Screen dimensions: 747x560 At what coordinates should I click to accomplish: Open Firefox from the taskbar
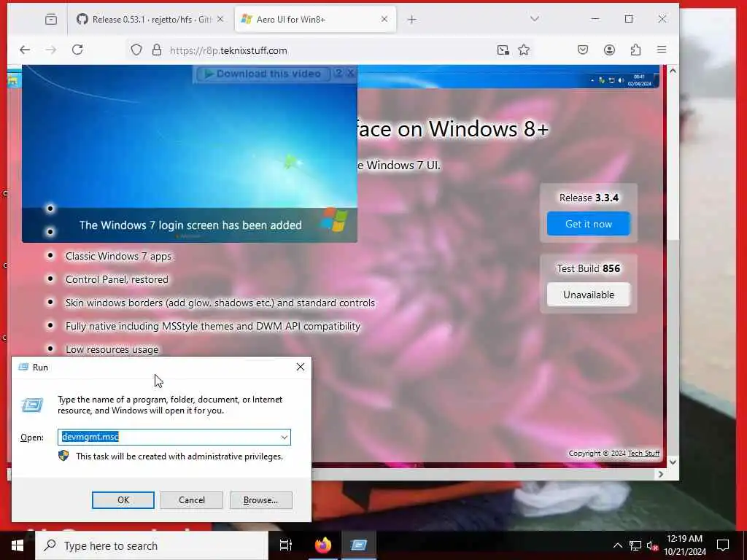coord(323,545)
